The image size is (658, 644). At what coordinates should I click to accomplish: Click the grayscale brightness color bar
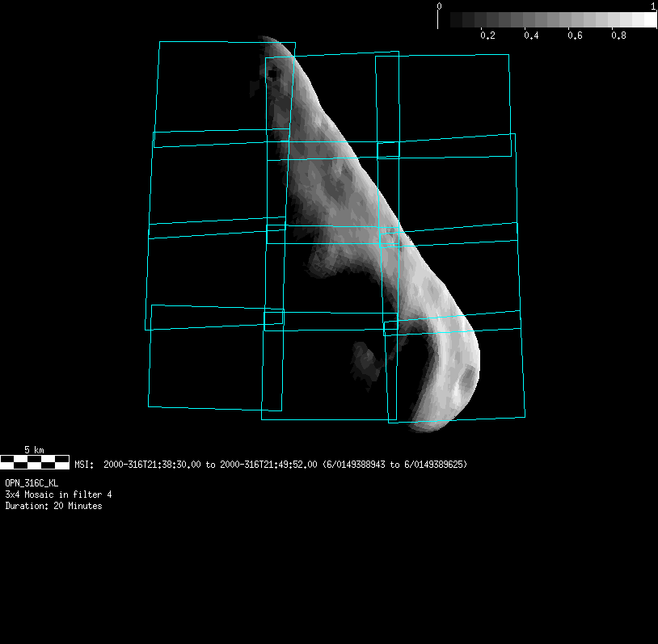coord(547,20)
